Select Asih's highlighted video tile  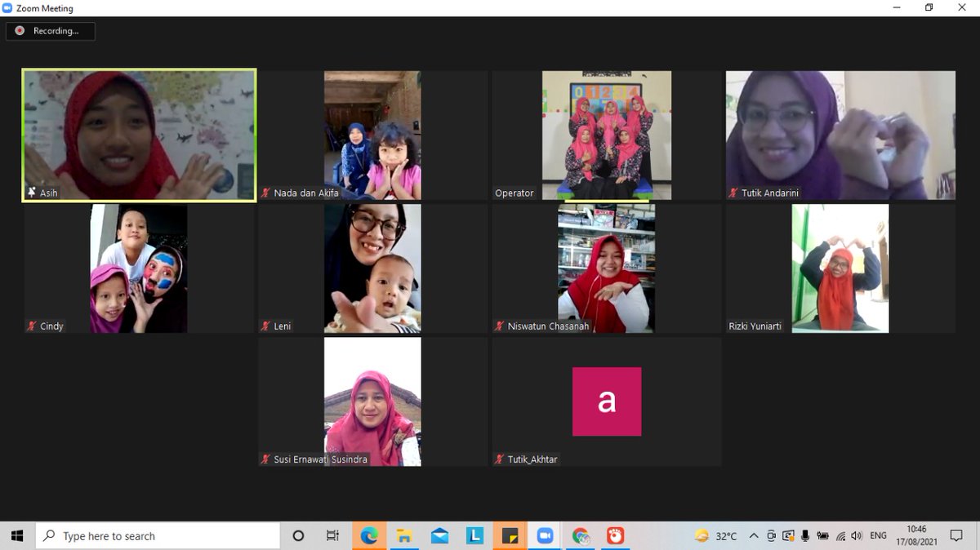(x=139, y=135)
